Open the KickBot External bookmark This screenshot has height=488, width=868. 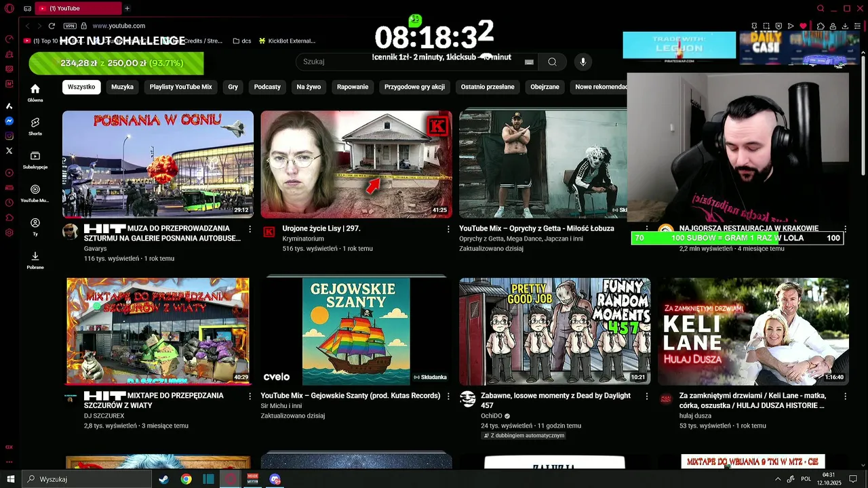pos(287,41)
